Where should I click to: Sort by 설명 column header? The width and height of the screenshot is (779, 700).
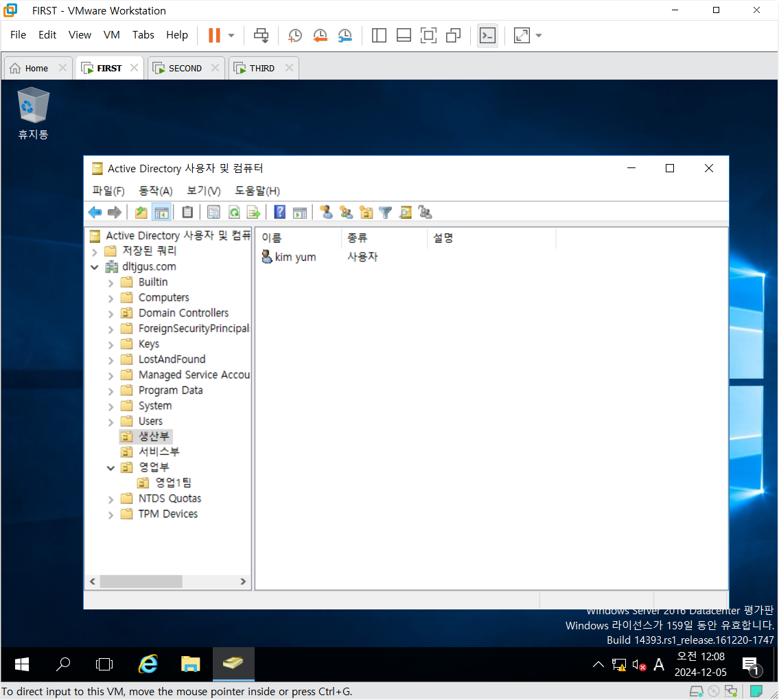(491, 238)
